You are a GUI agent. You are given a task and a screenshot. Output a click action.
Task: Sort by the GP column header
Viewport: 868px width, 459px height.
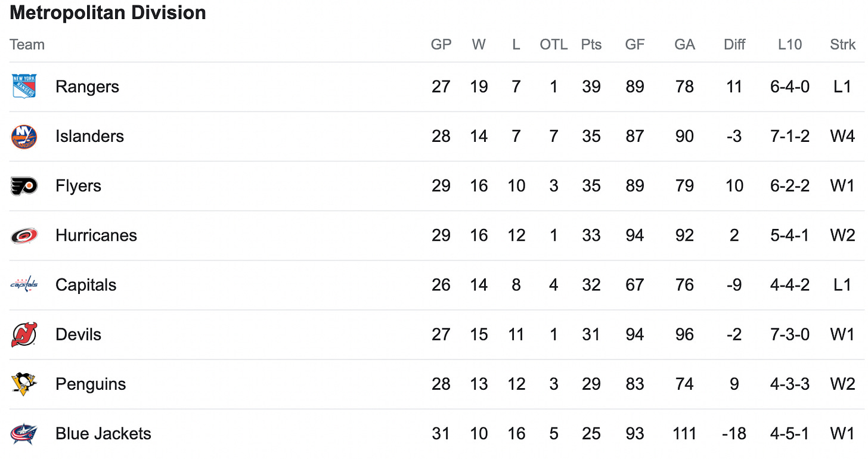(x=441, y=45)
